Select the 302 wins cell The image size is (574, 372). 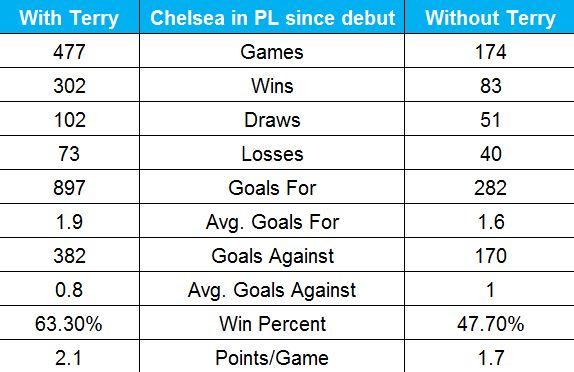[69, 86]
